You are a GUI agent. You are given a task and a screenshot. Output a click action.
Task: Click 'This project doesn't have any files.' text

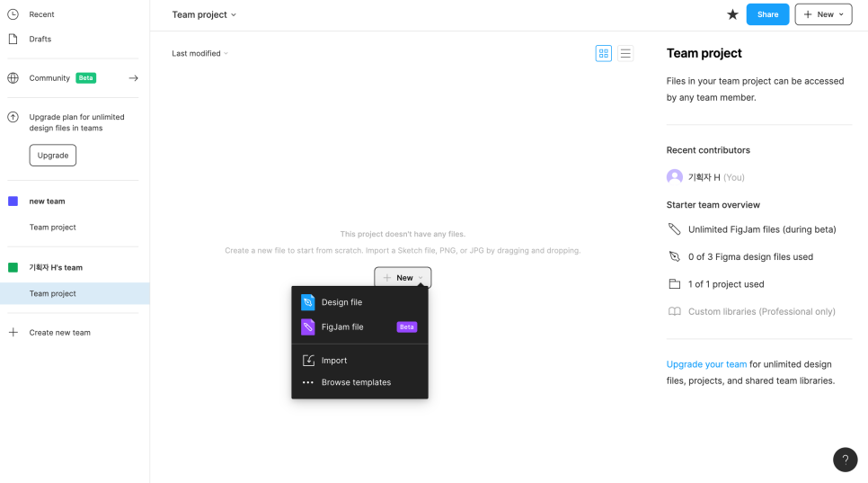(403, 234)
